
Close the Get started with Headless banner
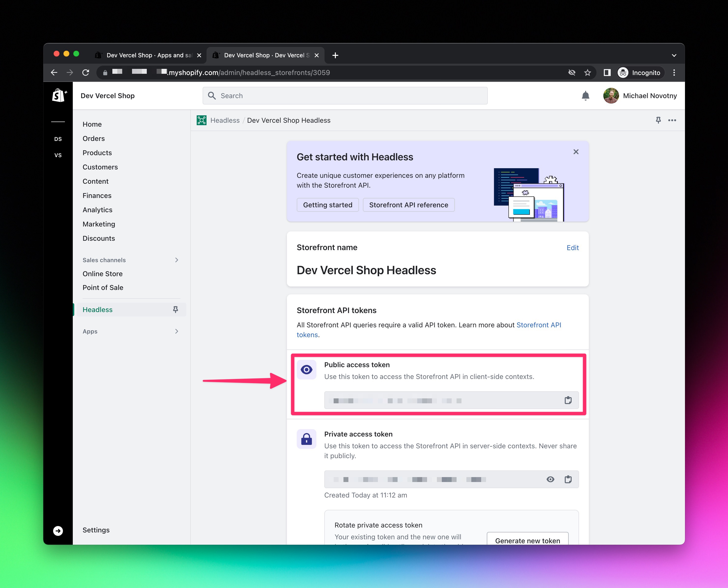point(576,152)
